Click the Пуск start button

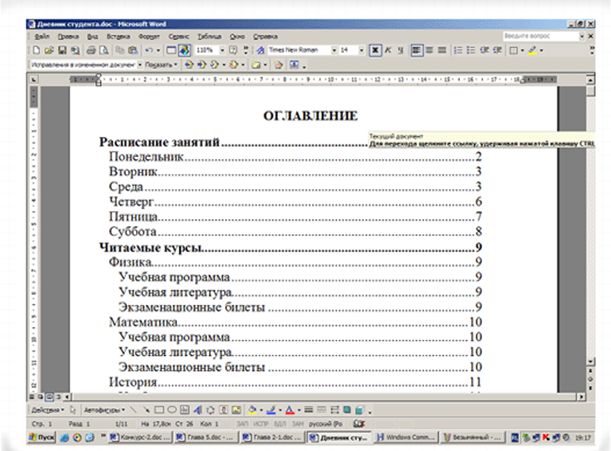point(41,437)
